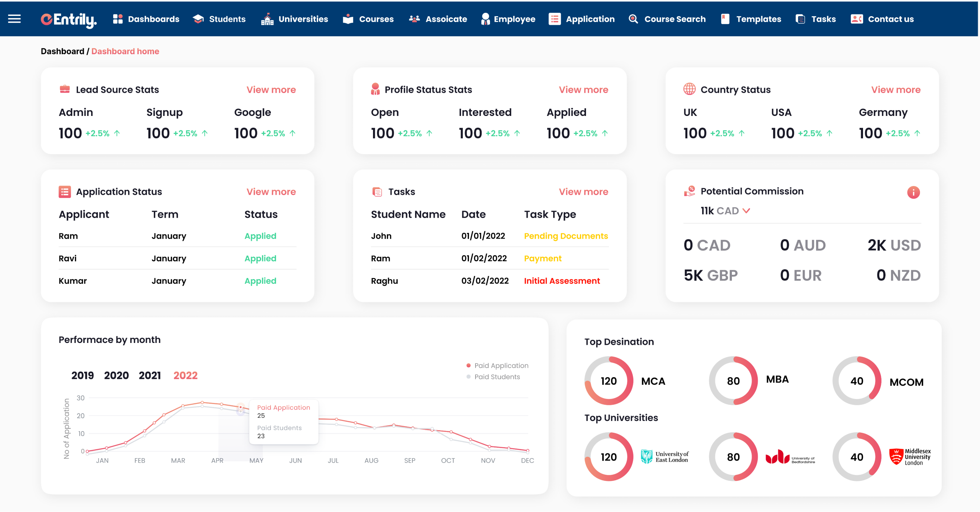This screenshot has height=512, width=980.
Task: Click View more in Tasks card
Action: point(583,192)
